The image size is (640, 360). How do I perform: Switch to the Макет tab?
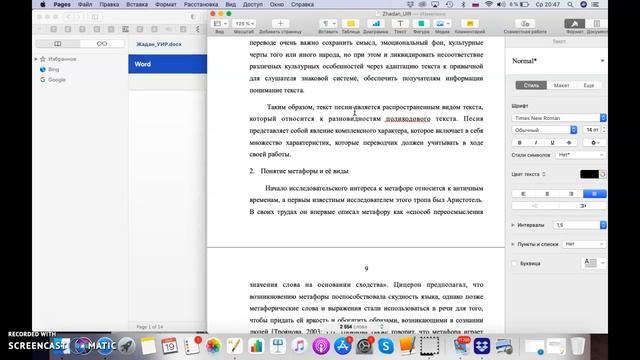(x=561, y=85)
